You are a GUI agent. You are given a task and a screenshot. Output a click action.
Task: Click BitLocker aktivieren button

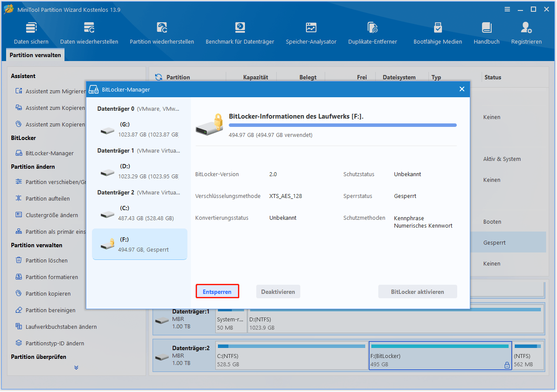(x=418, y=292)
